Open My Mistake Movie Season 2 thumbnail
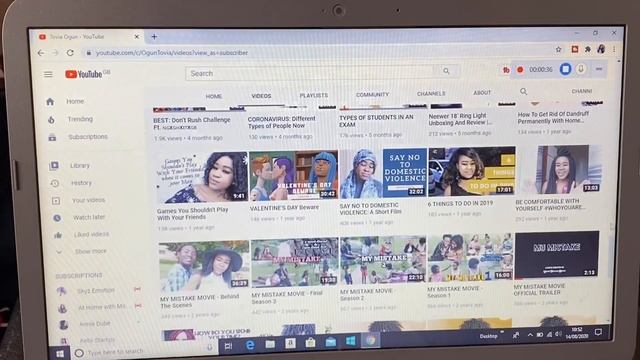 [383, 260]
